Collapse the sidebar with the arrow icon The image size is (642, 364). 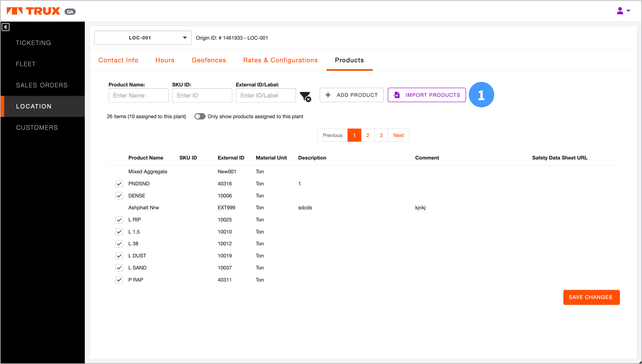click(x=6, y=27)
